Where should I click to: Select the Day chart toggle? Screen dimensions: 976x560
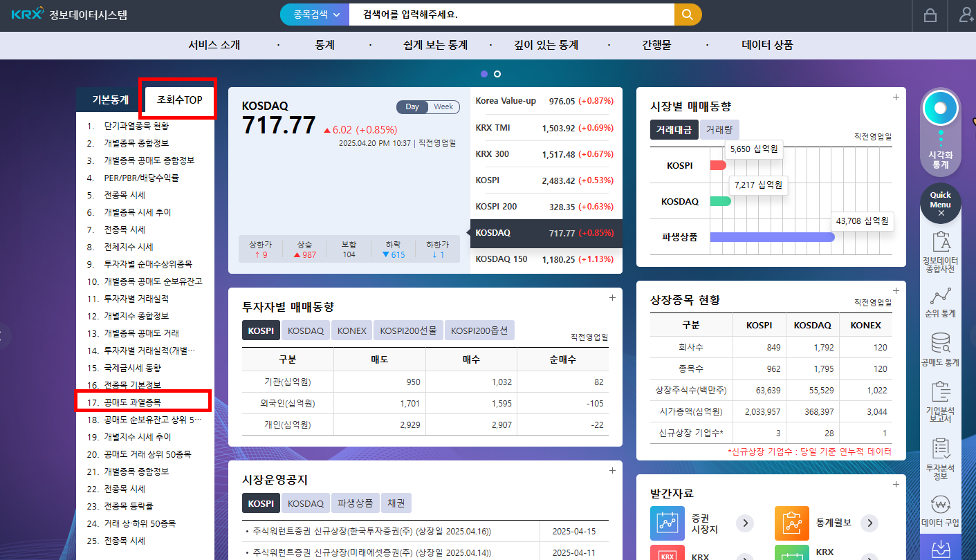pos(412,107)
